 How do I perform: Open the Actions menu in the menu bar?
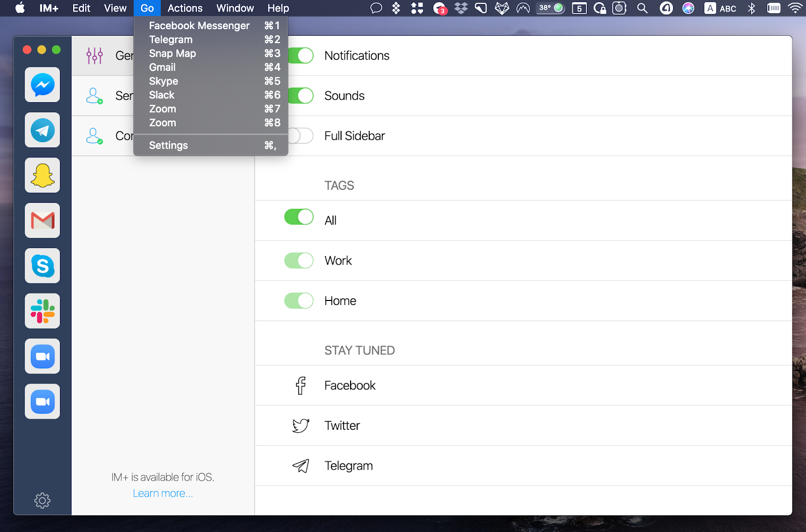pyautogui.click(x=184, y=8)
